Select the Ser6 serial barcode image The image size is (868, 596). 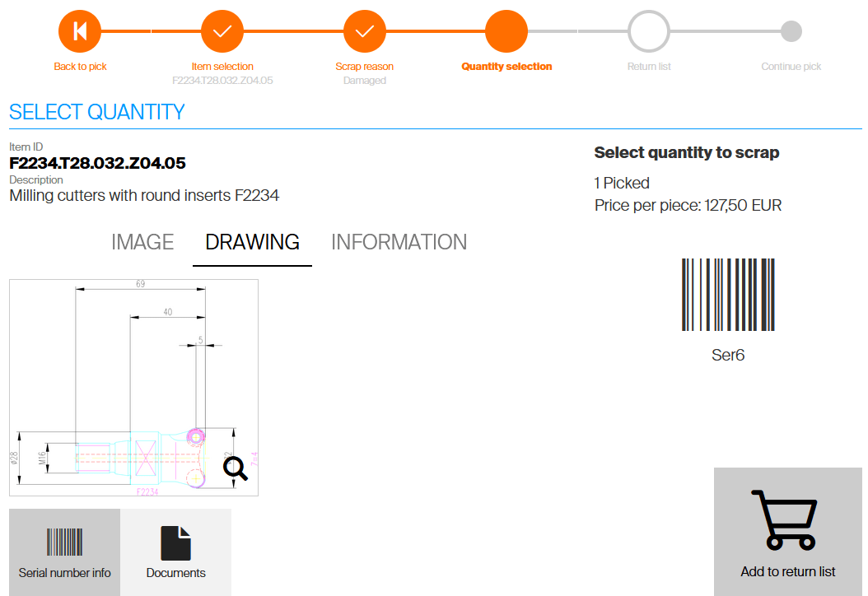728,295
